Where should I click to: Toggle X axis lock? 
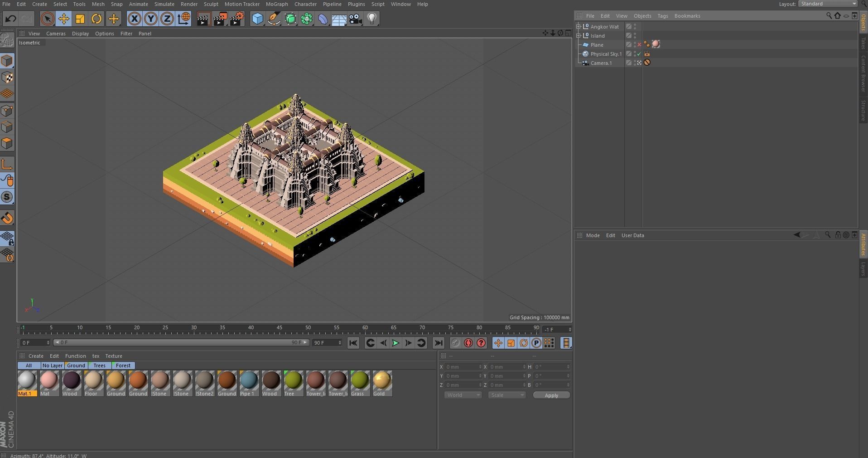tap(134, 19)
